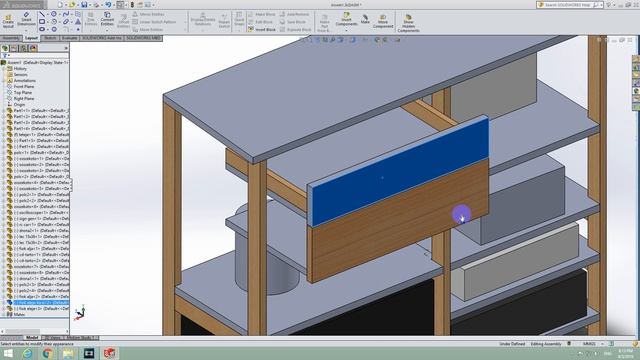This screenshot has width=640, height=360.
Task: Open the SOLIDWORKS taskbar icon
Action: (x=109, y=353)
